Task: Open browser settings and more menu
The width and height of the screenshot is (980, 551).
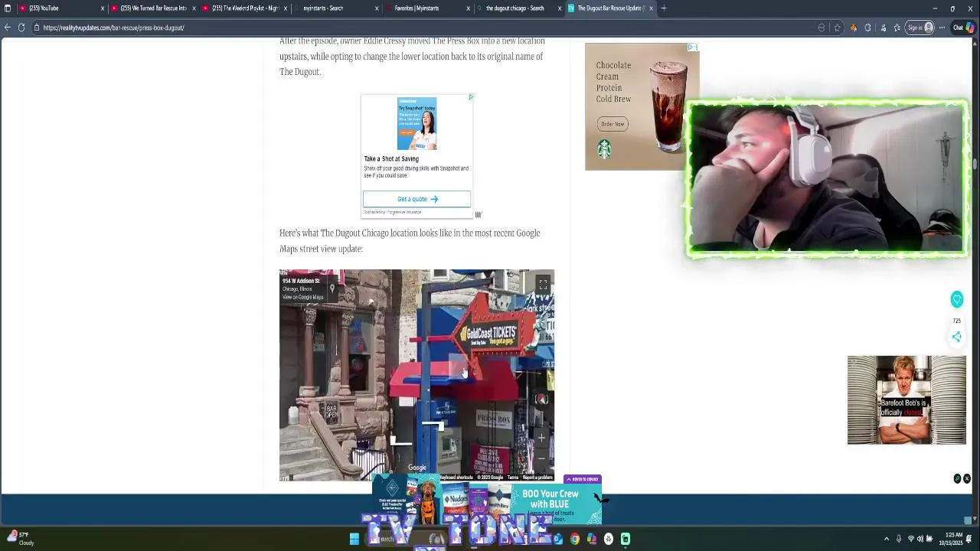Action: pos(942,28)
